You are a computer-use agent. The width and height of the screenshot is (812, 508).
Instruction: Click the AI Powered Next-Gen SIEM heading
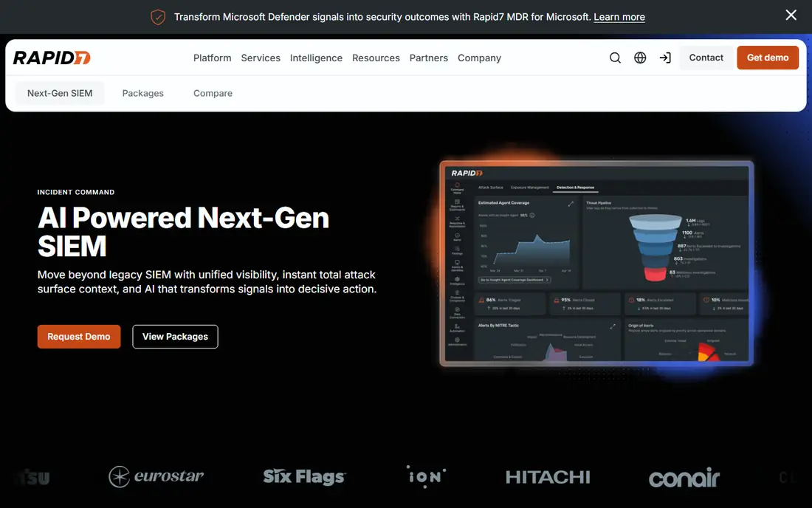[183, 231]
